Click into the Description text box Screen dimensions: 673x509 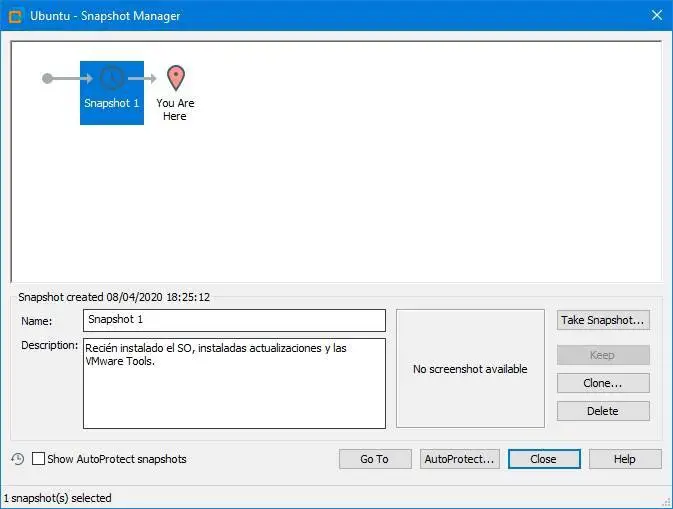[x=234, y=383]
